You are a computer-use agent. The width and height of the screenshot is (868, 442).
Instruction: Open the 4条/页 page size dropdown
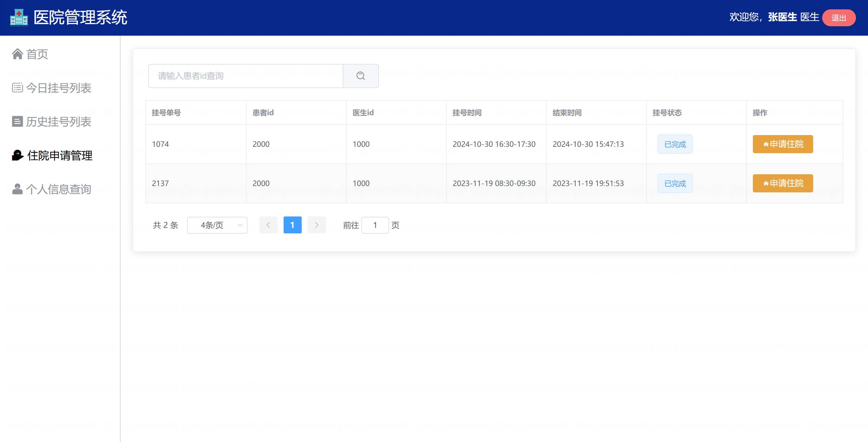(x=217, y=225)
